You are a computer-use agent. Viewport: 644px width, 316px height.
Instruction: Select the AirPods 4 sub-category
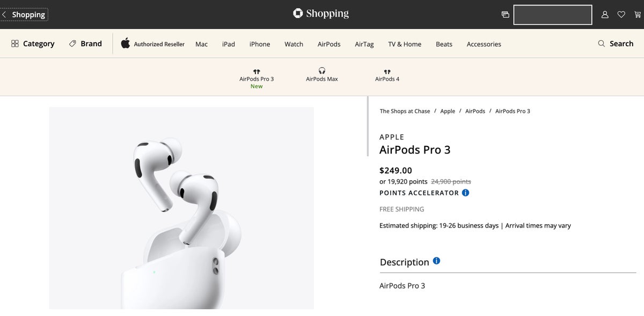click(x=387, y=75)
